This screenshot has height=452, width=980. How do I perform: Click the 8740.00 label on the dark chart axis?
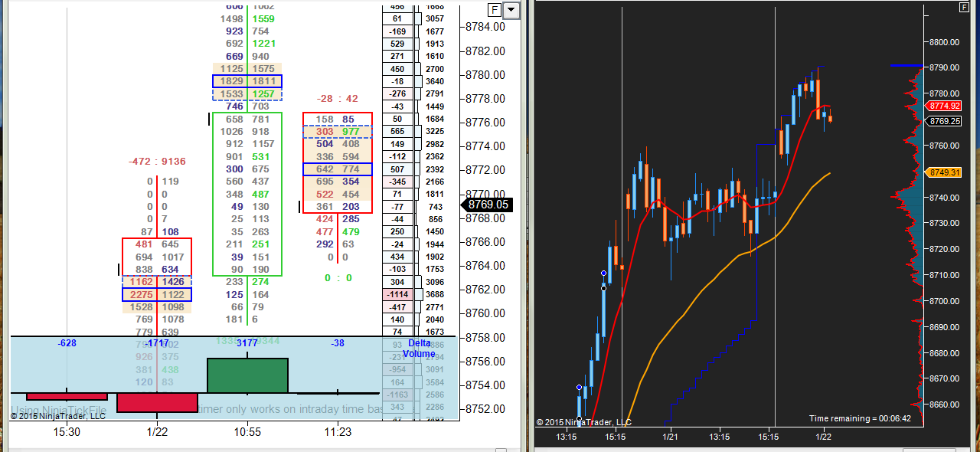(x=946, y=198)
